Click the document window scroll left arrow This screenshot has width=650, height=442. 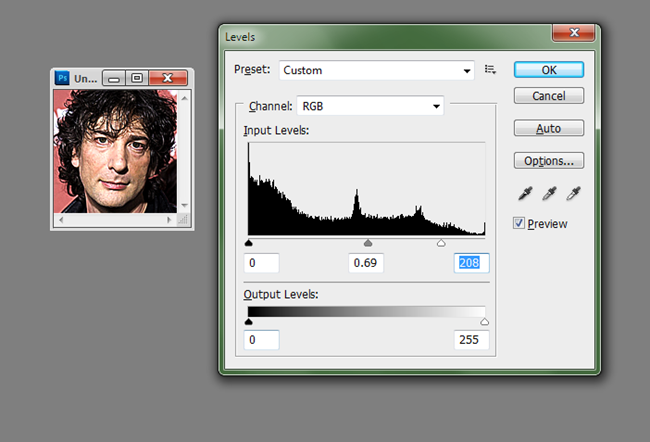[61, 220]
